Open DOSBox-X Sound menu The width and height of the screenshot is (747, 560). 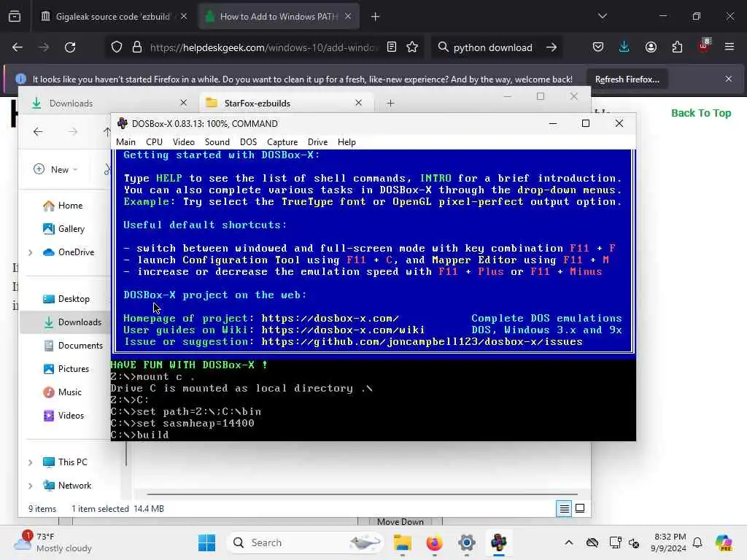(x=217, y=142)
